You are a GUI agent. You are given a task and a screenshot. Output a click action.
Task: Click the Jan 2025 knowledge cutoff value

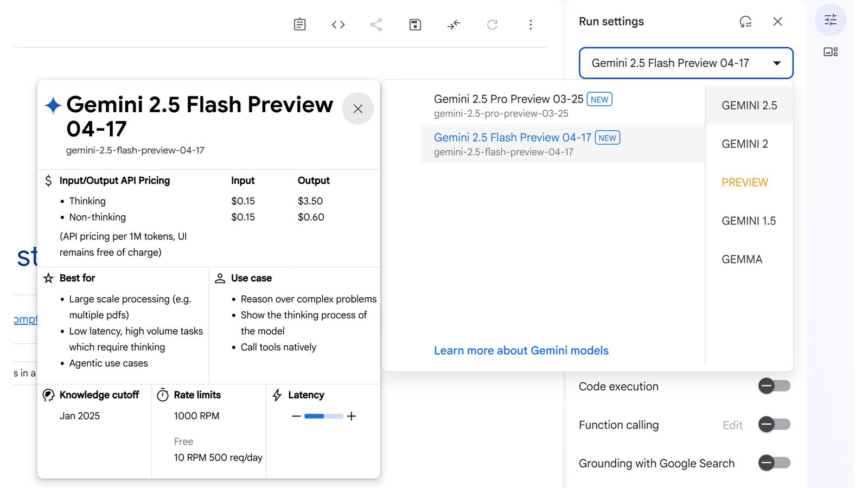(x=80, y=416)
